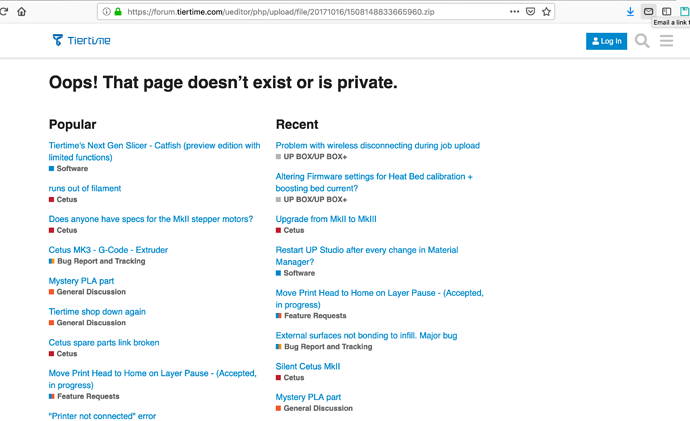Select UP BOX/UP BOX+ under Altering Firmware topic

311,199
